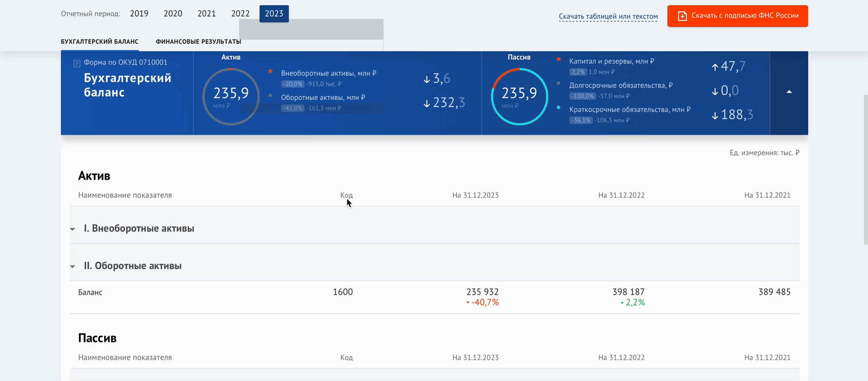The height and width of the screenshot is (381, 868).
Task: Select reporting year 2019
Action: [x=139, y=14]
